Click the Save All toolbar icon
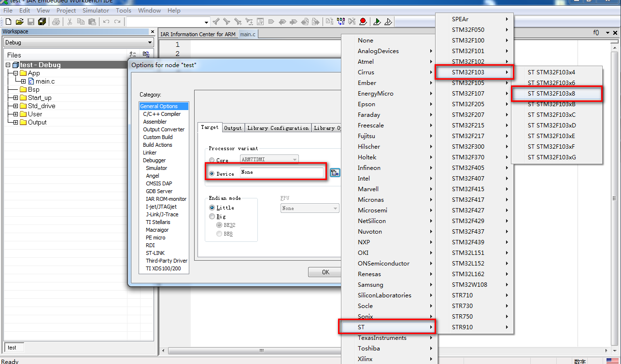Viewport: 621px width, 364px height. point(42,22)
